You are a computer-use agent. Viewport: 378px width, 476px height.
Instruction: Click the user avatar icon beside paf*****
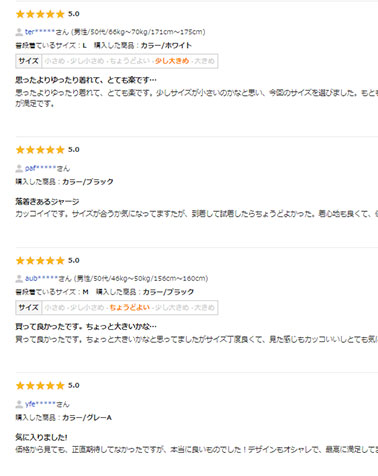coord(19,168)
